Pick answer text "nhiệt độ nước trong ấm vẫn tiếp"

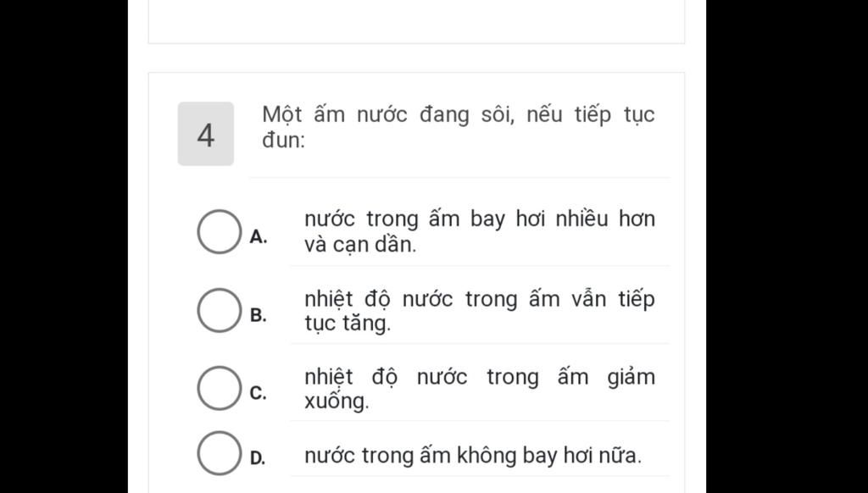(480, 299)
